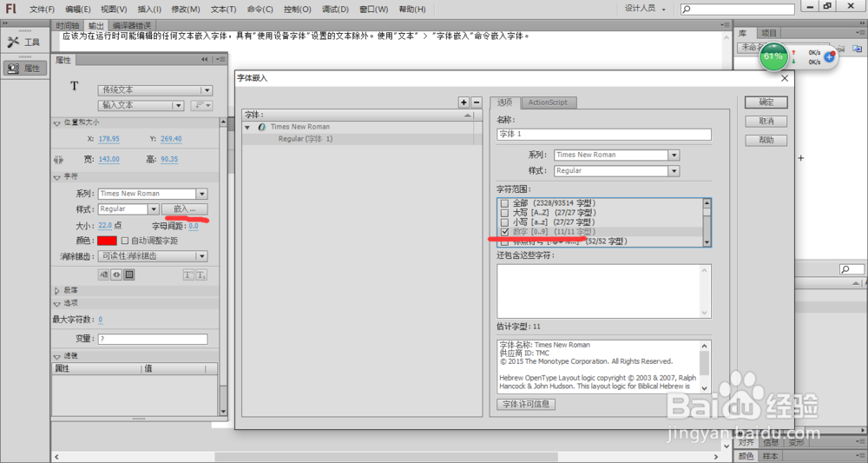868x463 pixels.
Task: Click the library panel search magnifier
Action: tap(845, 269)
